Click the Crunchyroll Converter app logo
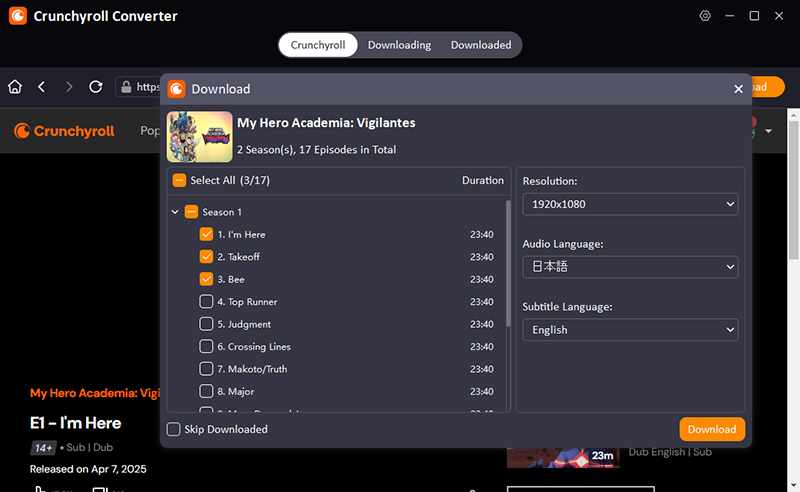800x492 pixels. [18, 16]
